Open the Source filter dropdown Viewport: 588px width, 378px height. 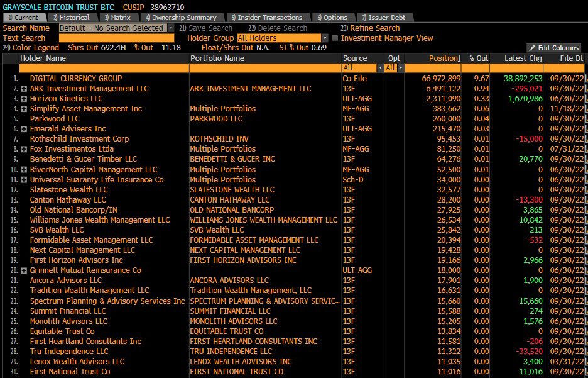(380, 68)
